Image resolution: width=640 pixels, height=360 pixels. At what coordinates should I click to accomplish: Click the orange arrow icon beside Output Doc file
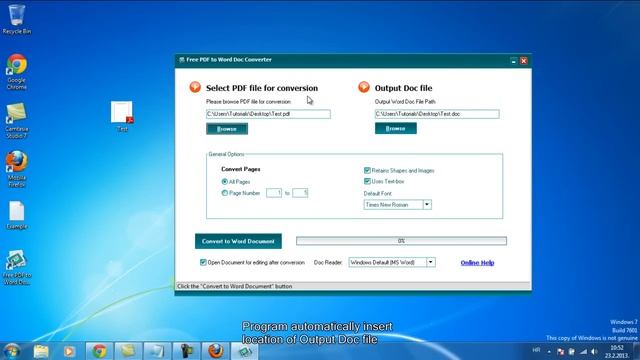(364, 87)
